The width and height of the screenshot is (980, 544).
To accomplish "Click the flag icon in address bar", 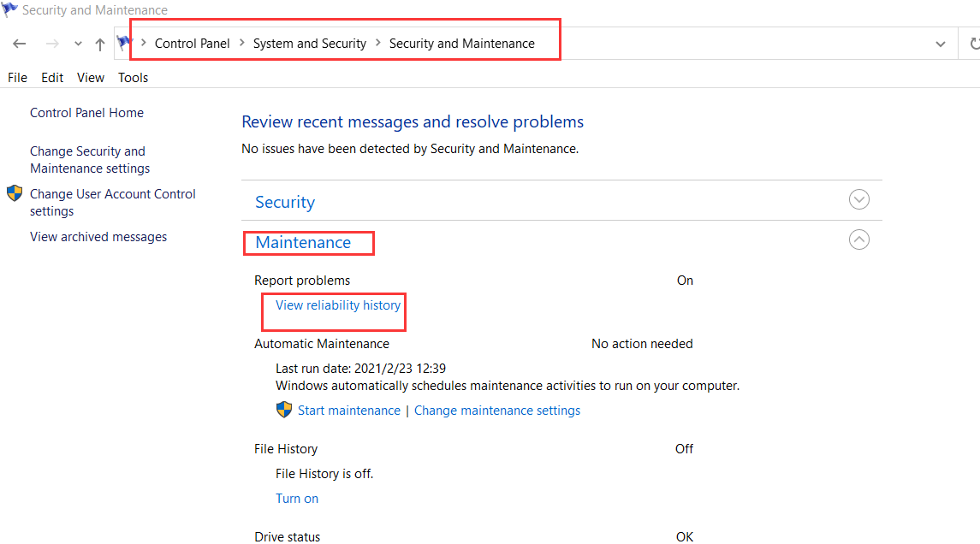I will [125, 43].
